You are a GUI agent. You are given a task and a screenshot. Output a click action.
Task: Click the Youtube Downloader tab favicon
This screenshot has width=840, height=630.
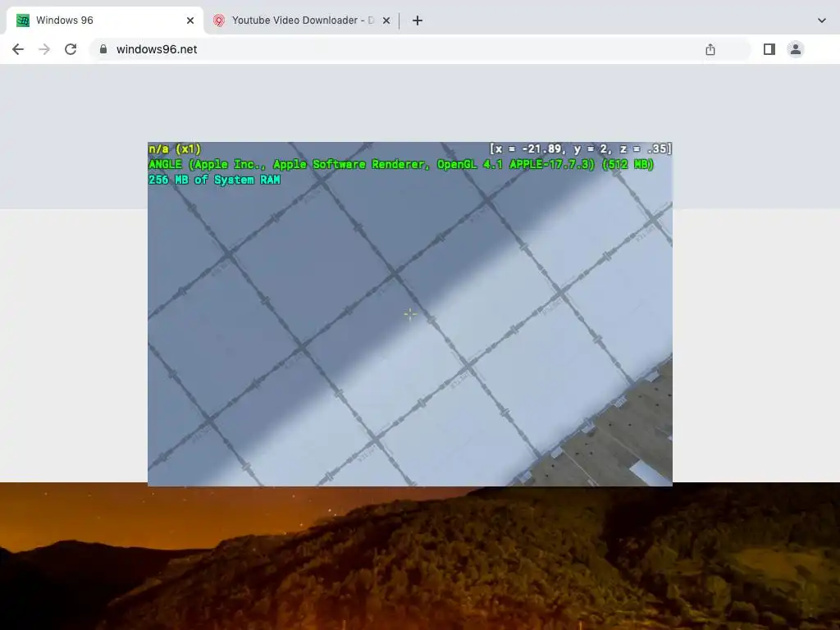click(x=218, y=21)
